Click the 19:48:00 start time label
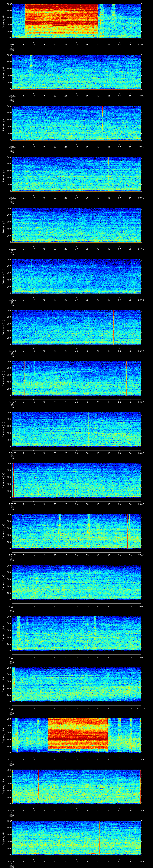153x868 pixels. 12,147
